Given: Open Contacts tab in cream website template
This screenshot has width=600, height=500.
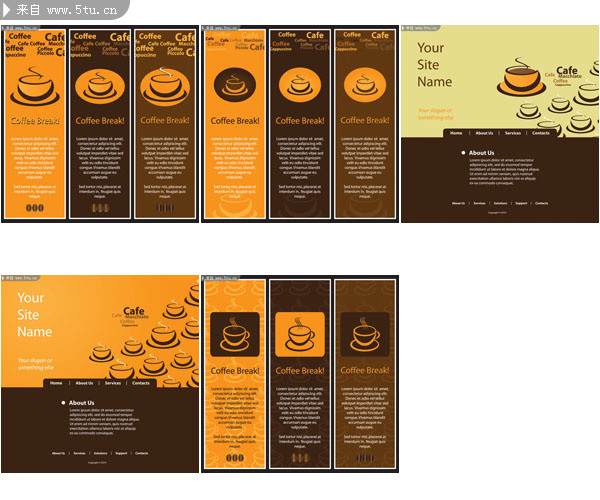Looking at the screenshot, I should pyautogui.click(x=541, y=133).
